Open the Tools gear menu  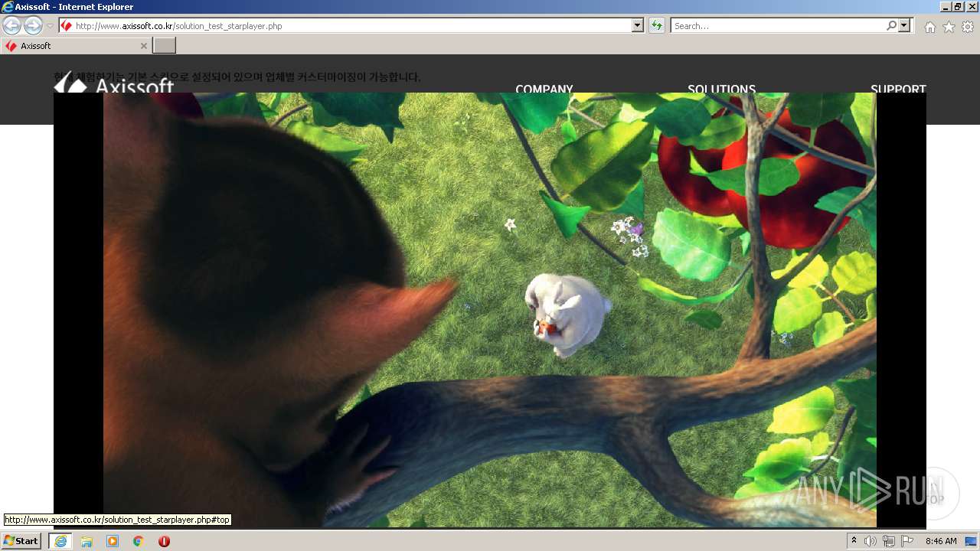(968, 27)
